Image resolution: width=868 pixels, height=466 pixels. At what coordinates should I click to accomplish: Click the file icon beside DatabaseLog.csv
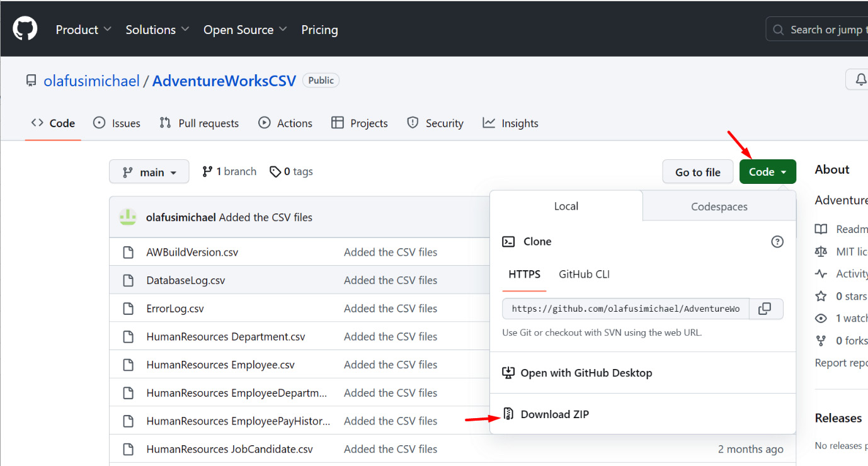[x=128, y=280]
